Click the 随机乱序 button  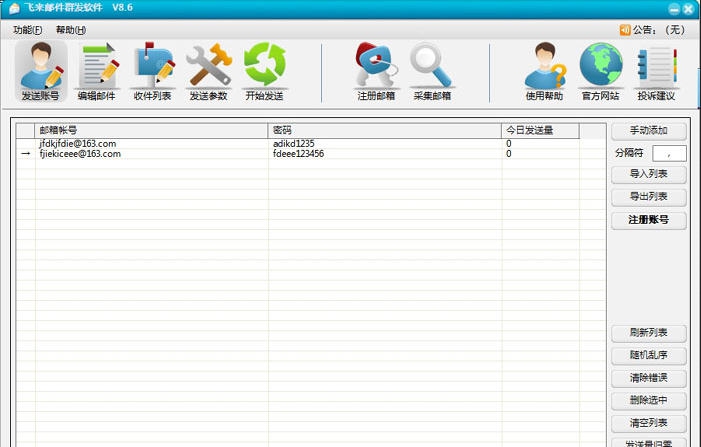(649, 356)
